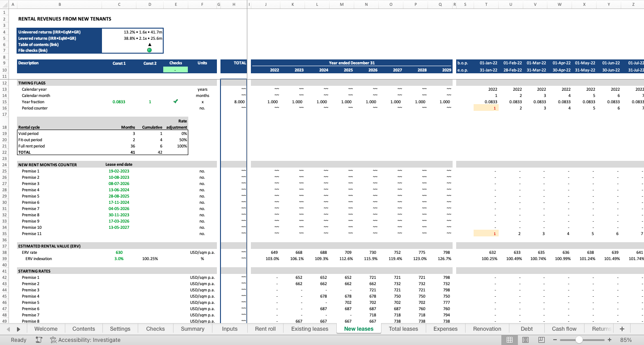Select the 01-Jan-22 period header
The width and height of the screenshot is (644, 345).
pyautogui.click(x=486, y=63)
